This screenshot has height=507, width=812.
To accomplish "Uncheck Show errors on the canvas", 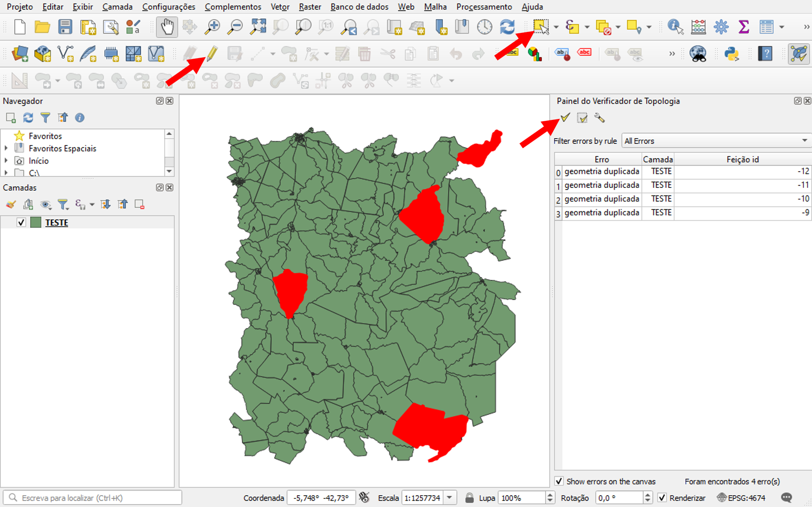I will (x=559, y=481).
